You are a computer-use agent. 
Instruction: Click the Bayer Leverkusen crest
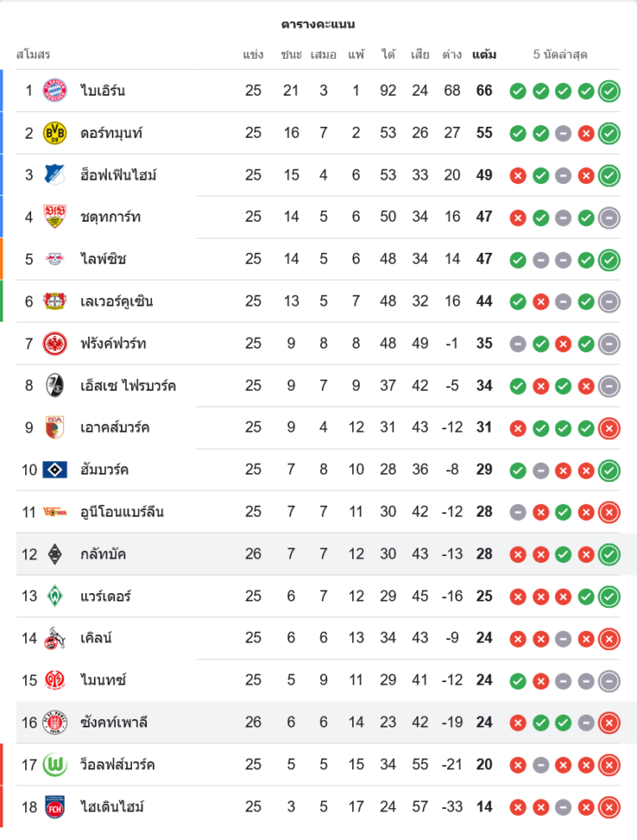55,301
